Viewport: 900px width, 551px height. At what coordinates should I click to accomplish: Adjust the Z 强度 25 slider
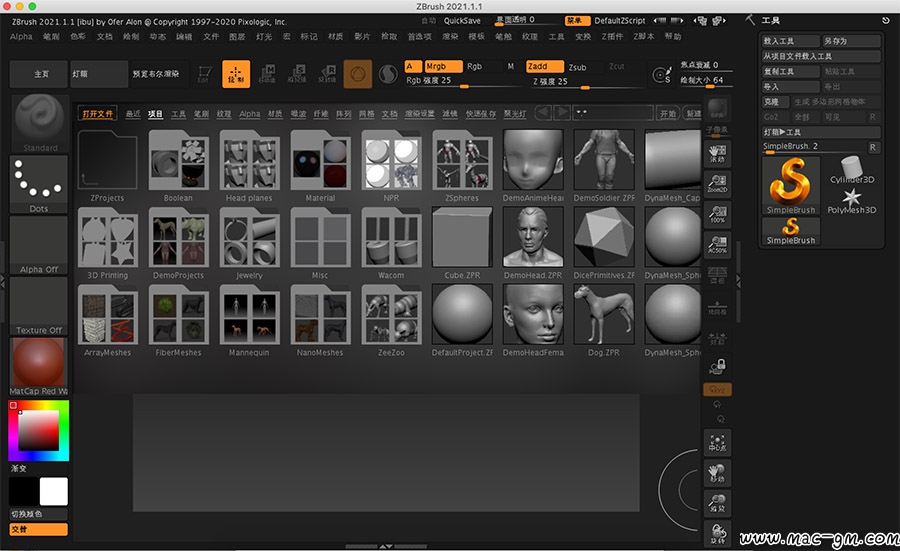tap(585, 82)
